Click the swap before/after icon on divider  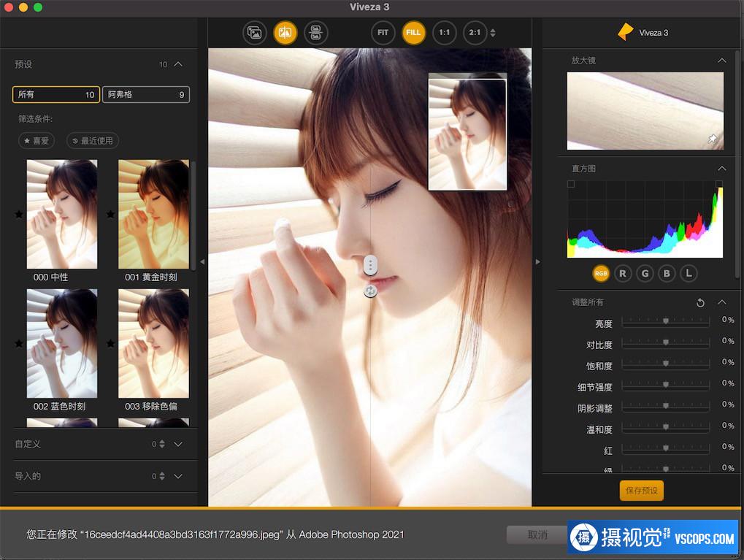coord(371,291)
